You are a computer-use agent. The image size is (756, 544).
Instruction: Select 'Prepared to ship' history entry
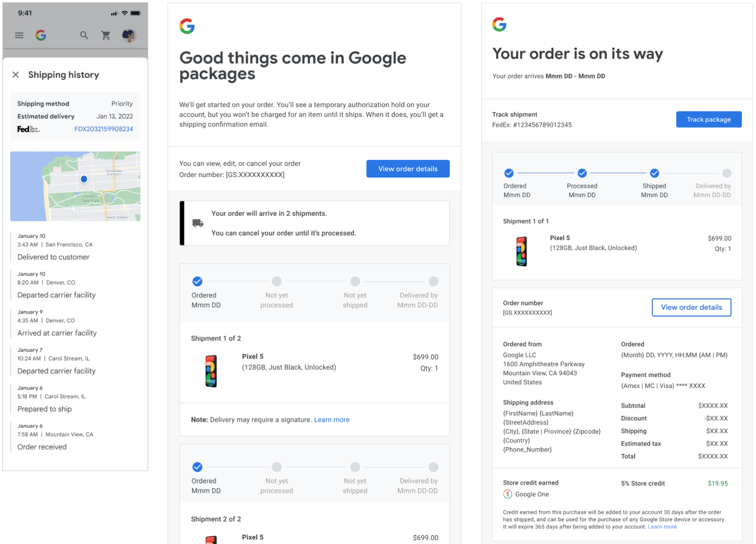tap(75, 400)
